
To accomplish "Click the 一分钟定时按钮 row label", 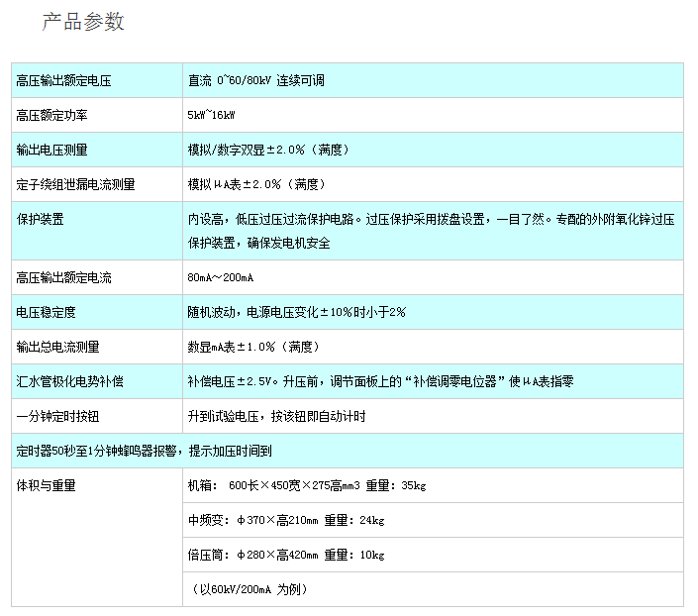I will click(x=57, y=416).
